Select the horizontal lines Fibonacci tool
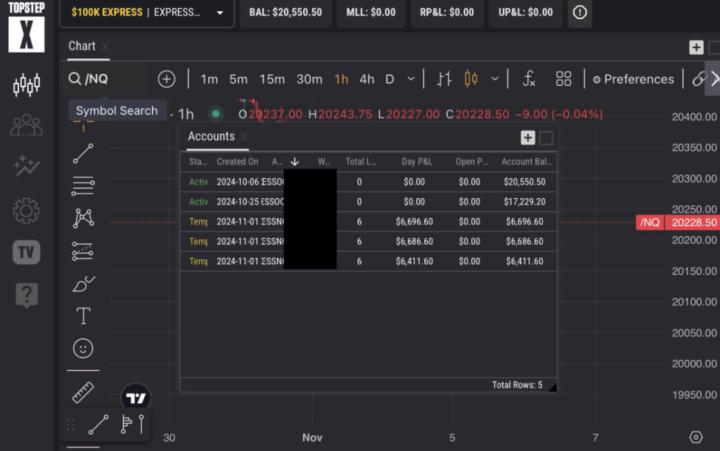720x451 pixels. 83,186
